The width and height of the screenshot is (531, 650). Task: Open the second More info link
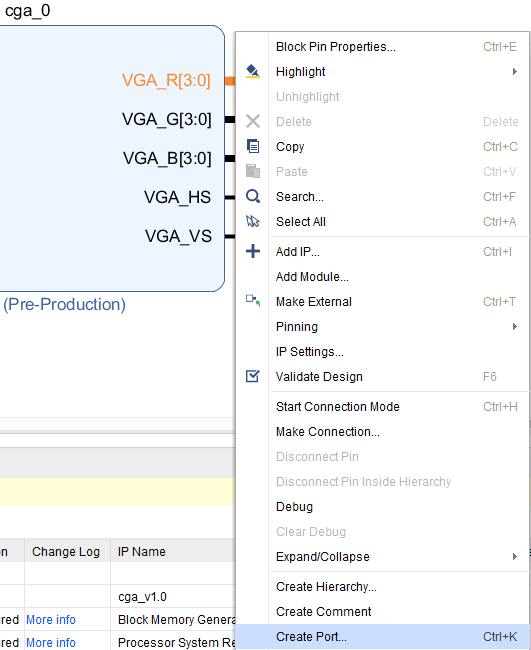pyautogui.click(x=51, y=643)
